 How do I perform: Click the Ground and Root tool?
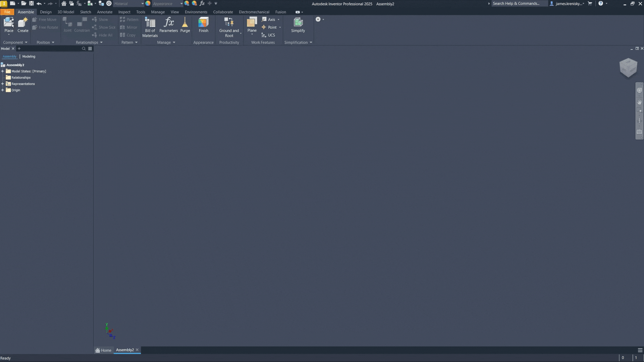pos(229,27)
